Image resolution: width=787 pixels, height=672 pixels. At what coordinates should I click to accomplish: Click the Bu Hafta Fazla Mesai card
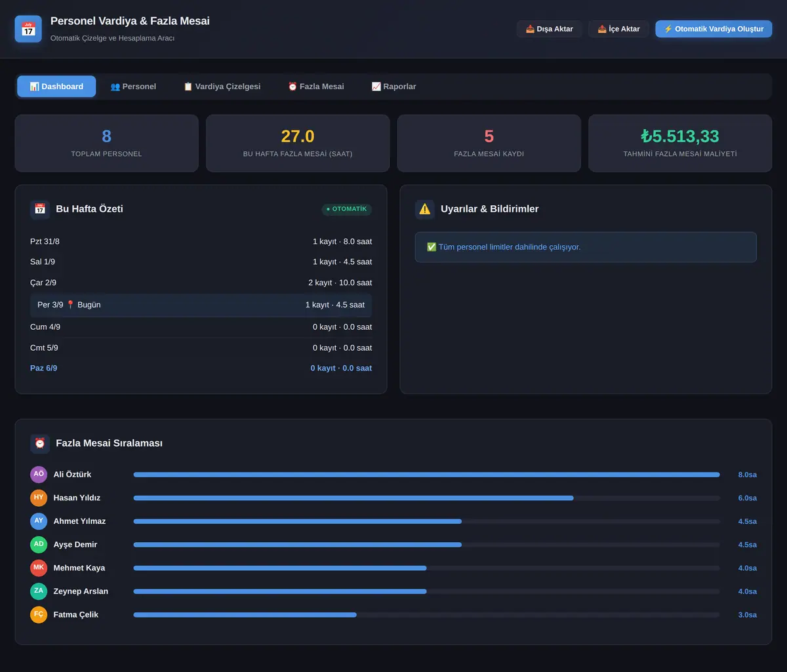pos(298,144)
